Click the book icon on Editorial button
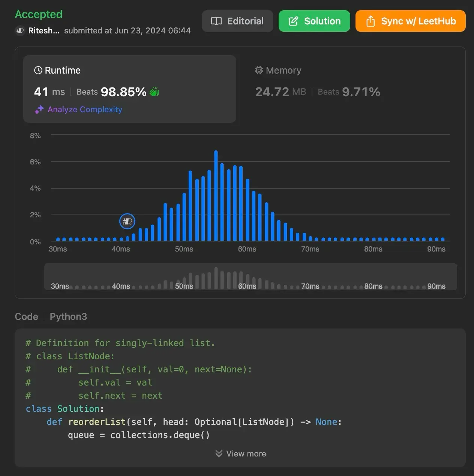The width and height of the screenshot is (474, 476). [x=216, y=21]
